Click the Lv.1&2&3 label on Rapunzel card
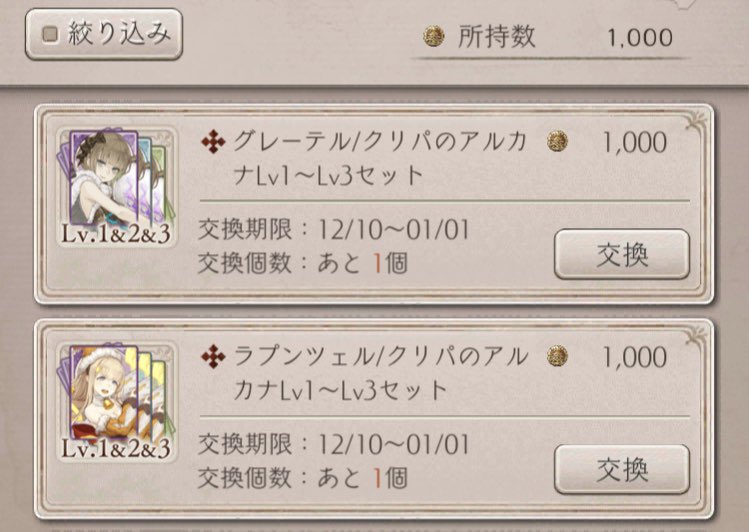 point(115,446)
